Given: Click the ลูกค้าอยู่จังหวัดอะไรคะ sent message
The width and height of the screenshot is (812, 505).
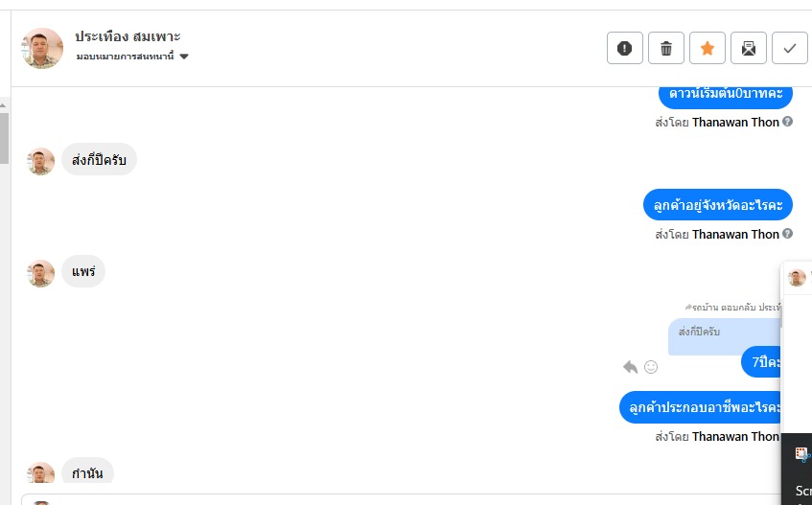Looking at the screenshot, I should (x=717, y=205).
